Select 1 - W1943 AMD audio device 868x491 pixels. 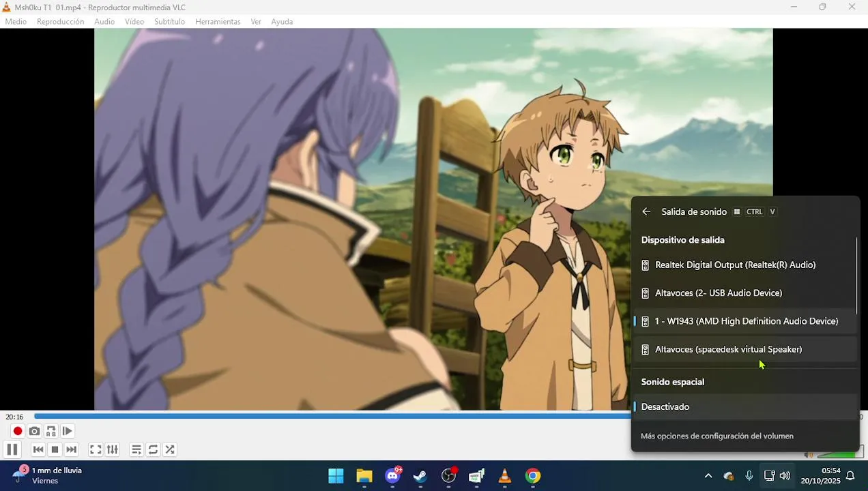744,321
